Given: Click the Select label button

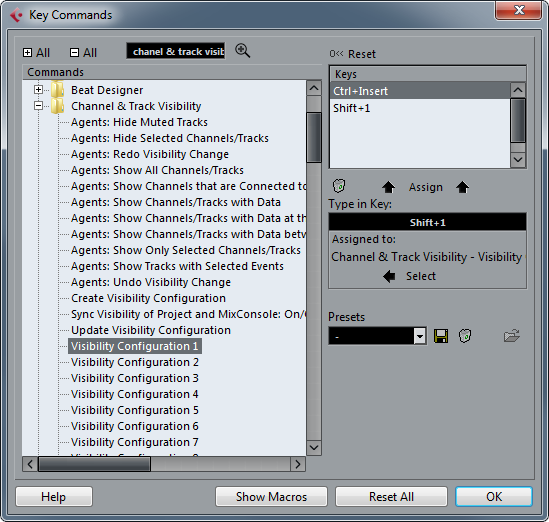Looking at the screenshot, I should pos(421,276).
